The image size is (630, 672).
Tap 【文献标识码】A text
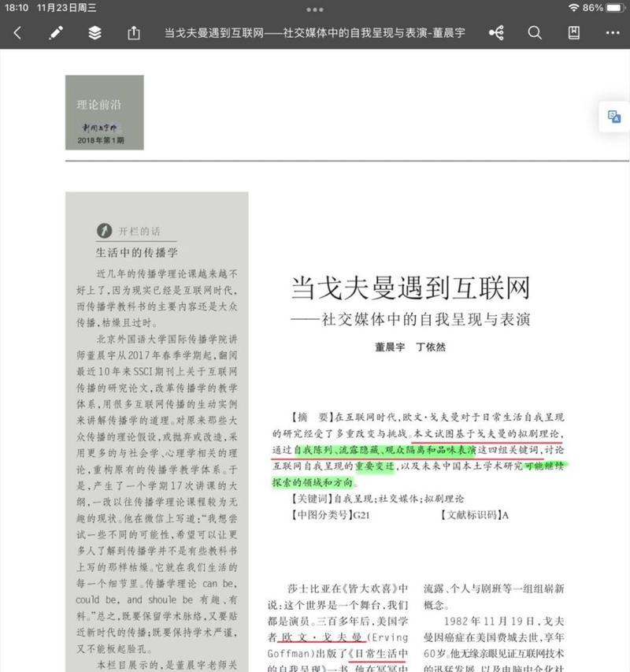click(x=475, y=515)
